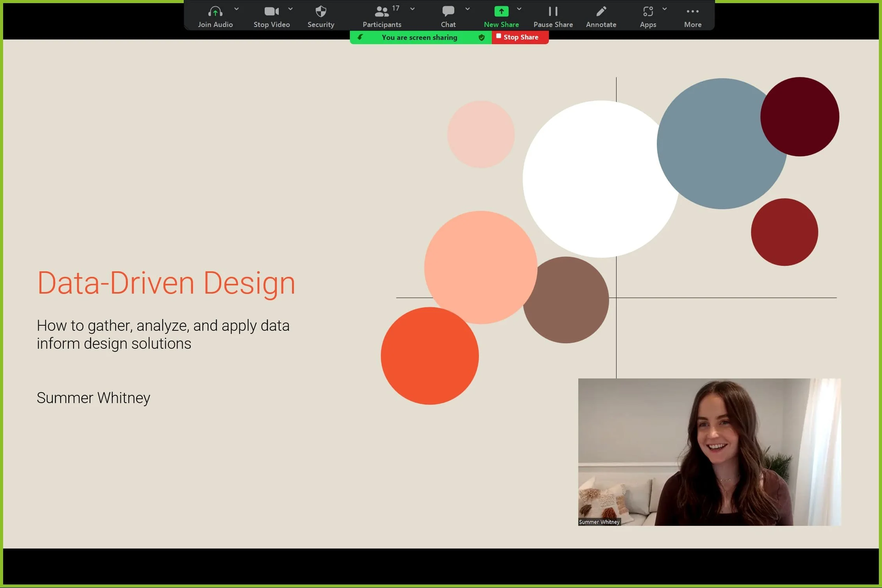
Task: Open the Annotate pencil tool
Action: (601, 12)
